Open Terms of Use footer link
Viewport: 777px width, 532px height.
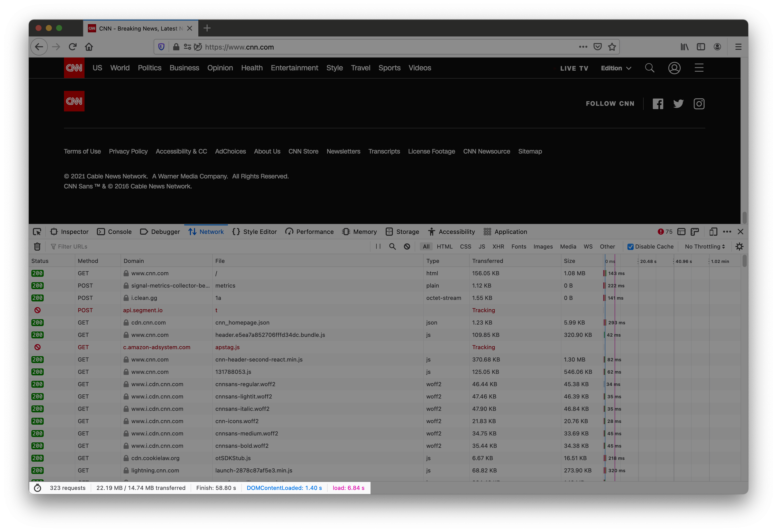(x=82, y=151)
